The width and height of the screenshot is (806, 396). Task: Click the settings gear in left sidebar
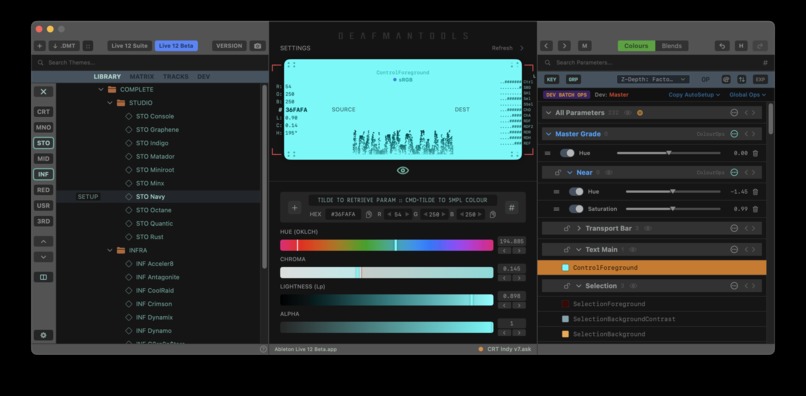coord(44,335)
